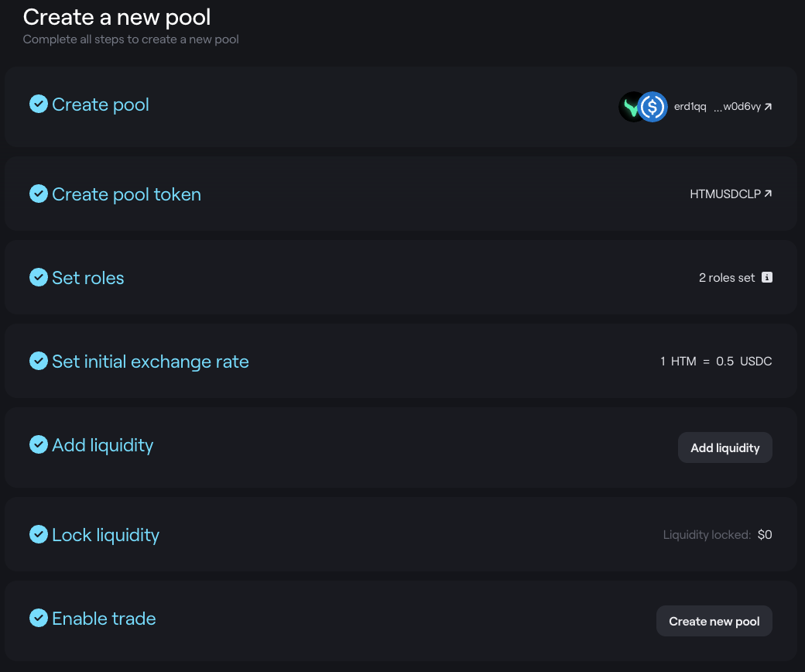Click checkmark beside Set initial exchange rate
The width and height of the screenshot is (805, 672).
pyautogui.click(x=39, y=361)
